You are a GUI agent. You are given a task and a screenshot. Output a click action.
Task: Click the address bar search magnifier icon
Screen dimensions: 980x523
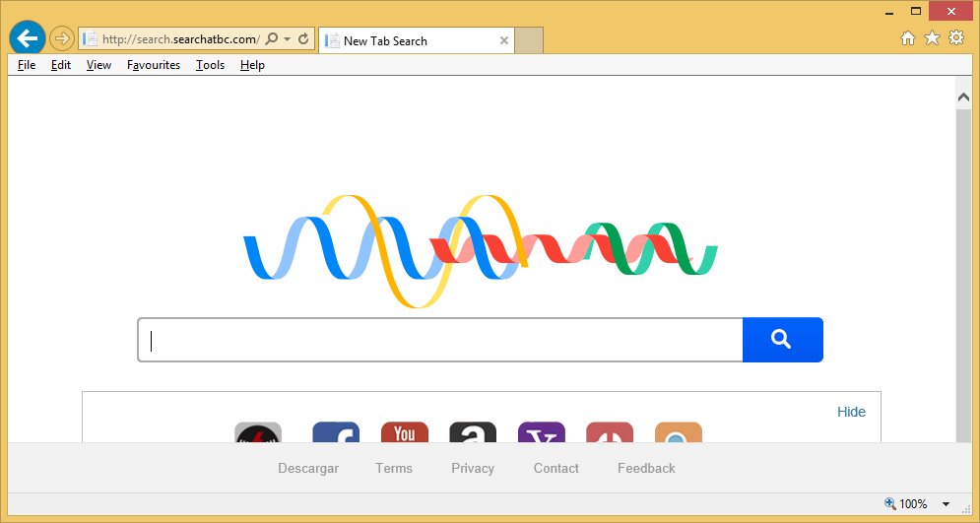pos(271,38)
